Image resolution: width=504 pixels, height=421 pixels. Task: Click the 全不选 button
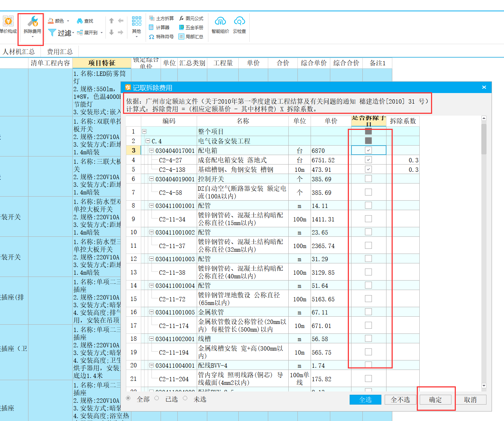(x=400, y=399)
